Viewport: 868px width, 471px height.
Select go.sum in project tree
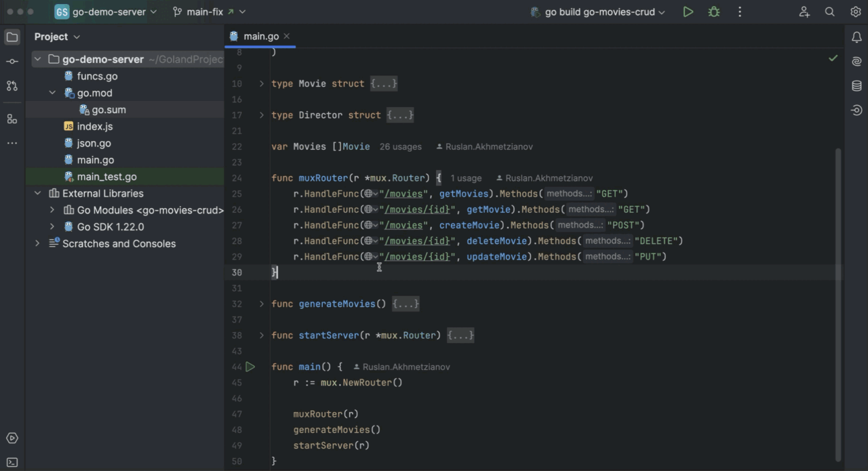(108, 110)
